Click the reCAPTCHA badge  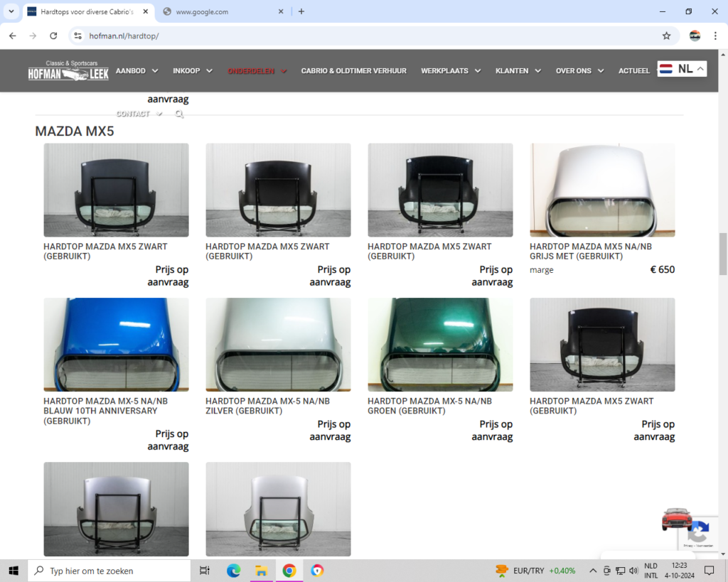pos(699,534)
